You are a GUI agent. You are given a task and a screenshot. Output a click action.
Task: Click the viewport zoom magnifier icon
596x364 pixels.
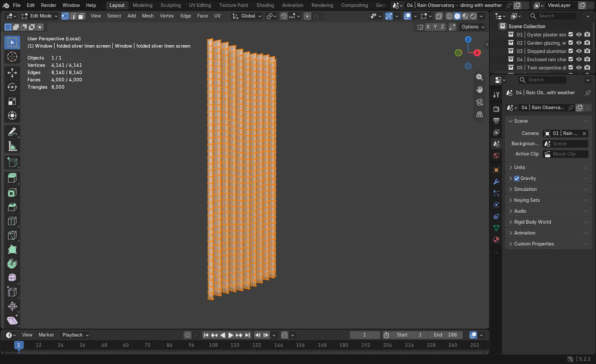tap(479, 77)
